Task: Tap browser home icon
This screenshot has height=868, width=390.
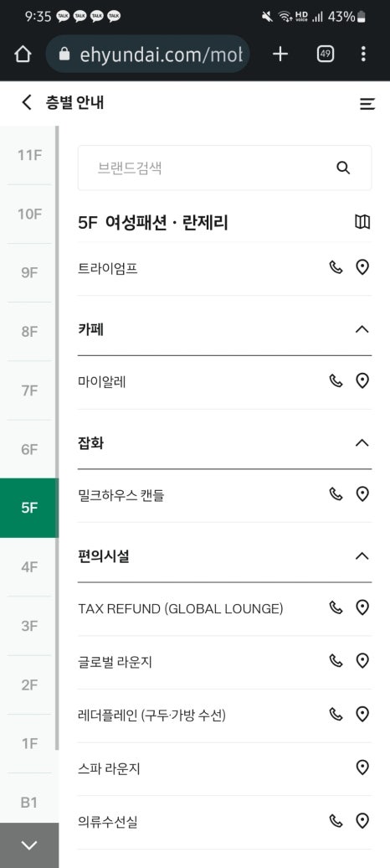Action: (23, 54)
